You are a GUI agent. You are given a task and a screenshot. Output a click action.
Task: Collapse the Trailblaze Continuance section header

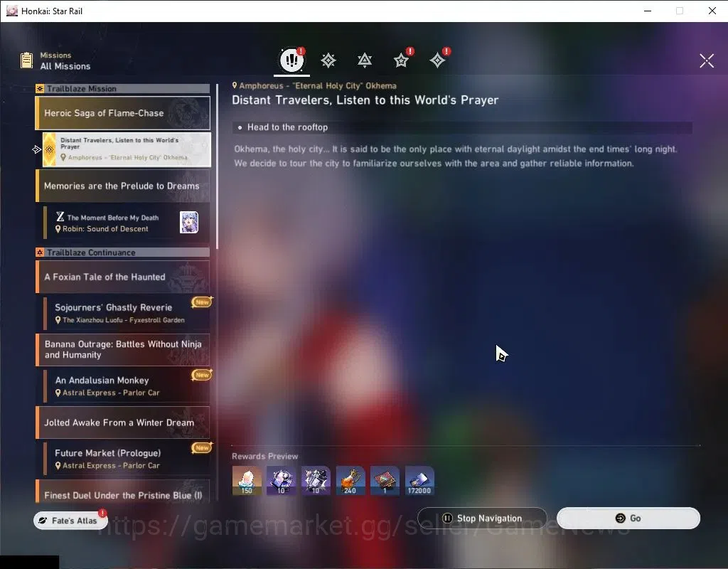122,252
